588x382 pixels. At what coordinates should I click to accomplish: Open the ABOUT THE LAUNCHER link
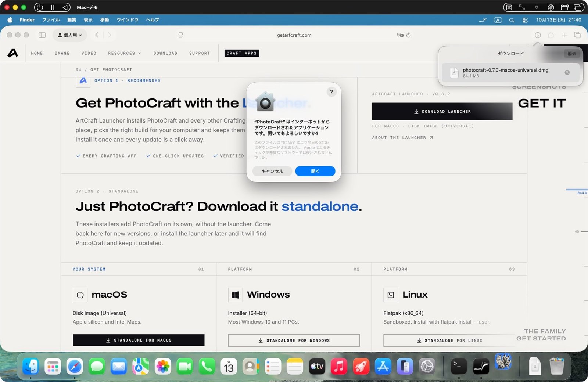[x=402, y=138]
